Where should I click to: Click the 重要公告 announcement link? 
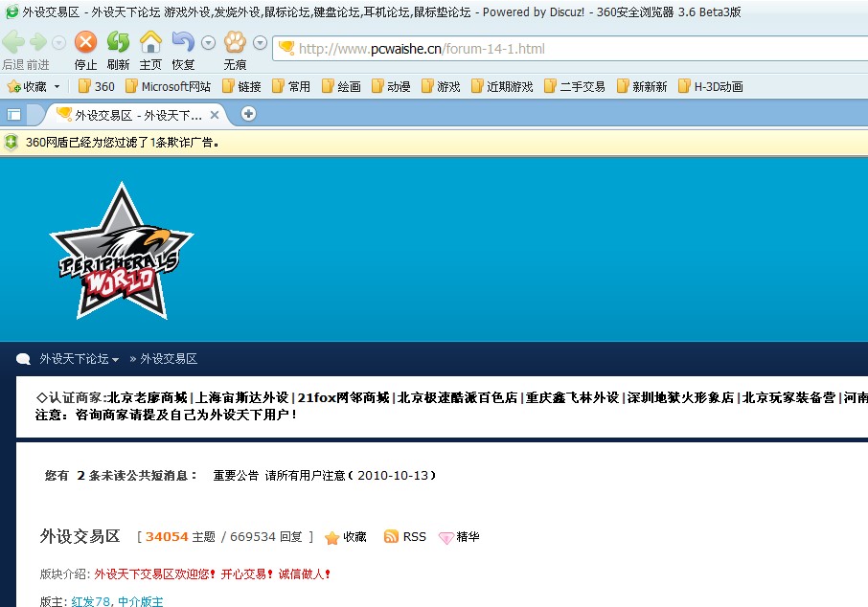[236, 475]
